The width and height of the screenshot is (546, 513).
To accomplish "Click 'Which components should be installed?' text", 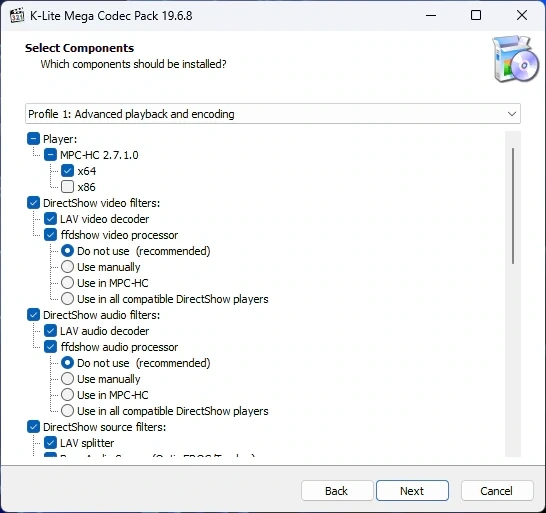I will [x=133, y=64].
